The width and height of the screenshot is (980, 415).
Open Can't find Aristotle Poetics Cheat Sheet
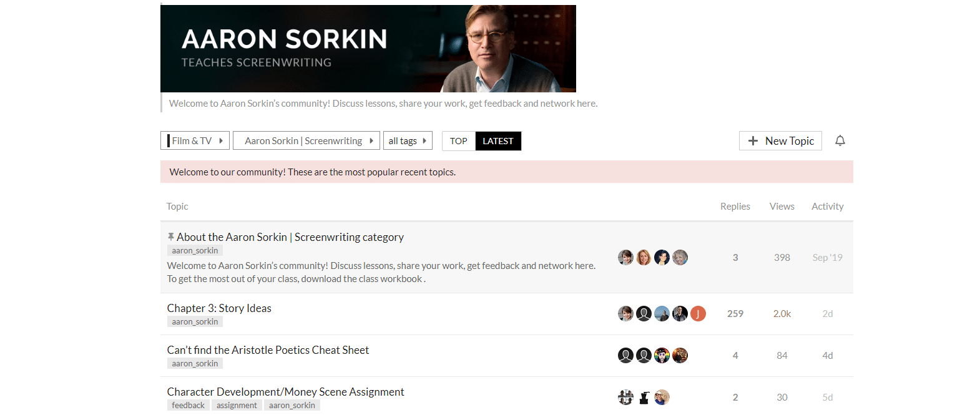coord(268,350)
